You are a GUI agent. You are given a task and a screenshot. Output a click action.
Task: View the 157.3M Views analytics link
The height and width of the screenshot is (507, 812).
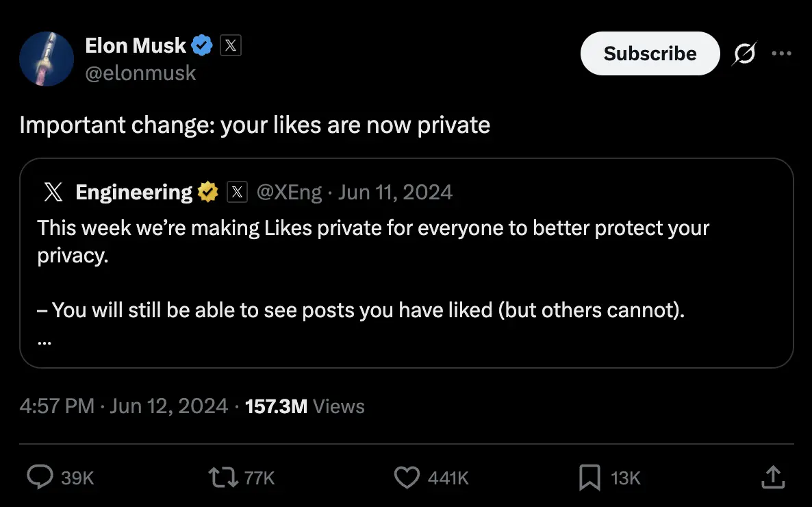tap(305, 406)
